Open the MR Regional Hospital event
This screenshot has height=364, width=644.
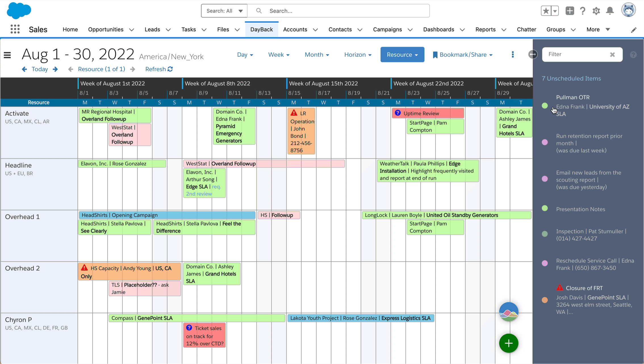[x=115, y=115]
